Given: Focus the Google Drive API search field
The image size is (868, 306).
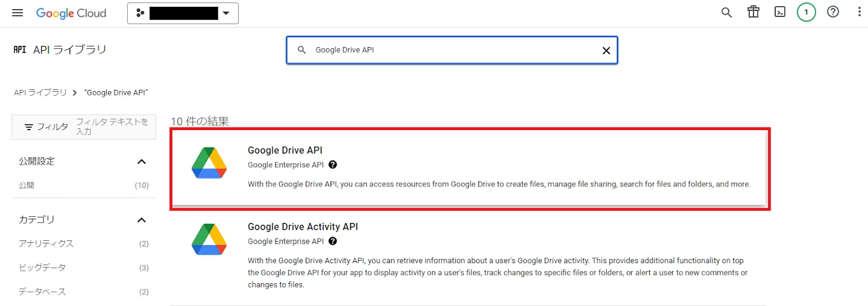Looking at the screenshot, I should pyautogui.click(x=452, y=50).
